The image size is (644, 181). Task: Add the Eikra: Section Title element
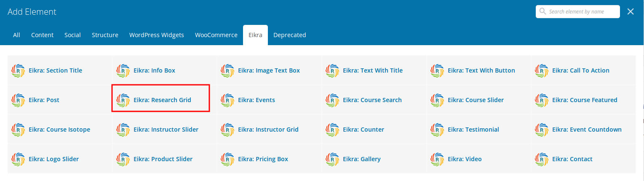point(60,70)
